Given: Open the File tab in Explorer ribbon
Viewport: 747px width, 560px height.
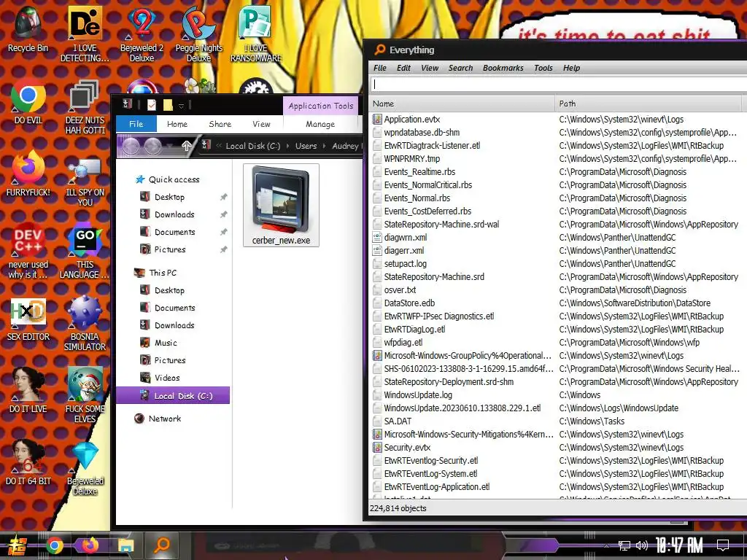Looking at the screenshot, I should pos(136,124).
